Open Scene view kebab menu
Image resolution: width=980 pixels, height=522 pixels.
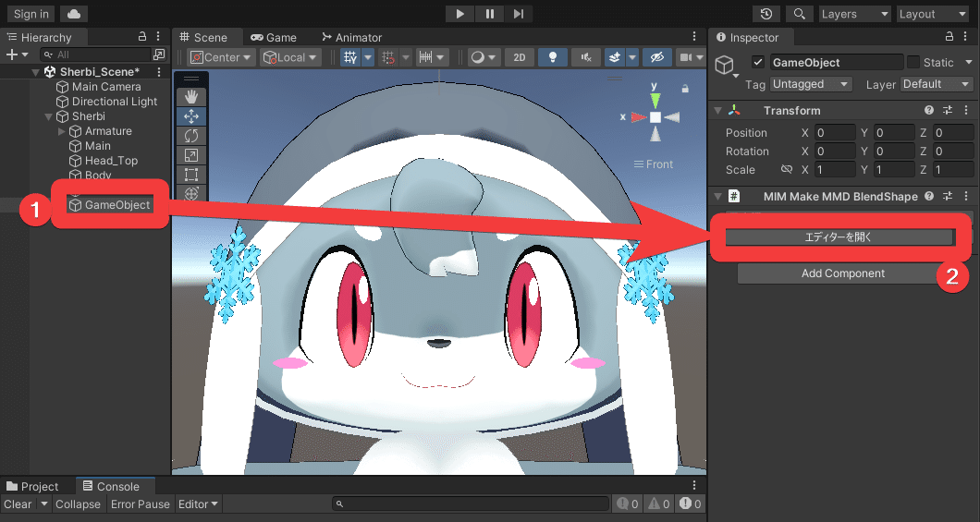pos(694,37)
